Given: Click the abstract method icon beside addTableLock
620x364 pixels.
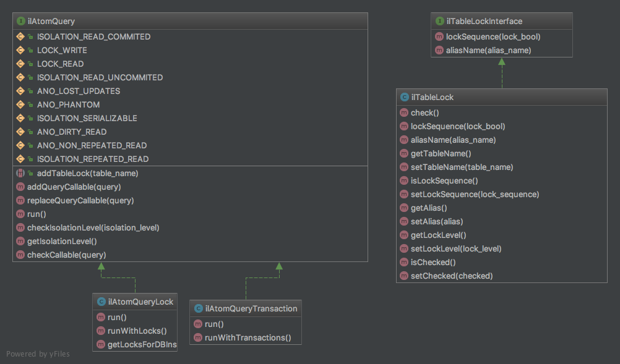Looking at the screenshot, I should click(20, 173).
